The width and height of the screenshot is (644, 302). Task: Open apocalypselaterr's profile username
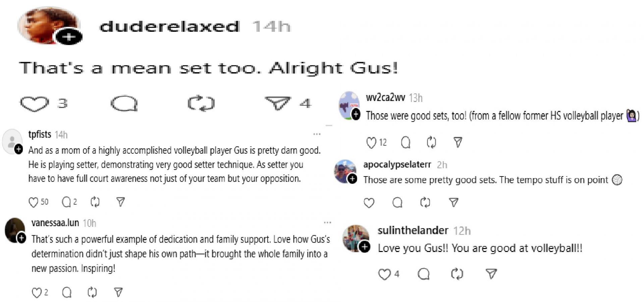point(397,164)
